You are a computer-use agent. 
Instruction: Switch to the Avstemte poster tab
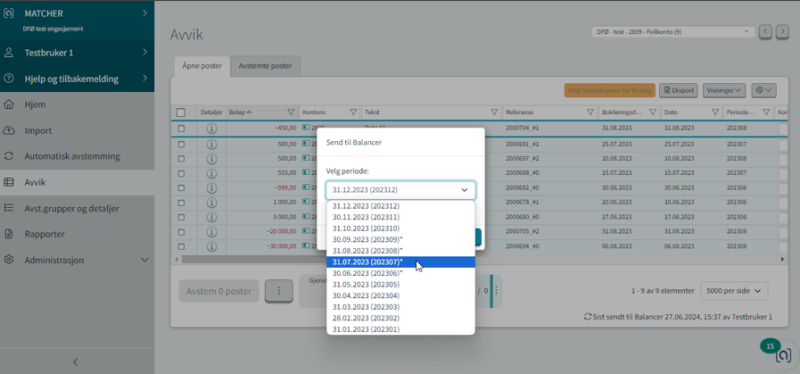click(x=265, y=66)
